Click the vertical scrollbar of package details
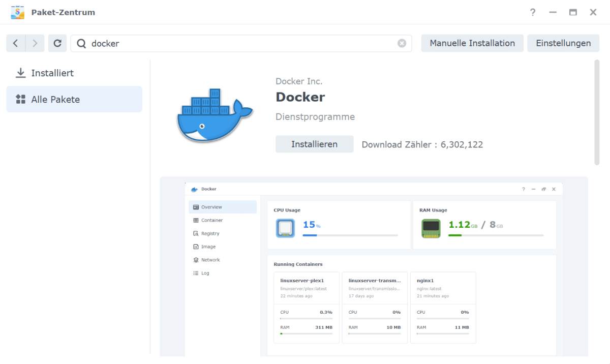The height and width of the screenshot is (364, 610). 597,112
